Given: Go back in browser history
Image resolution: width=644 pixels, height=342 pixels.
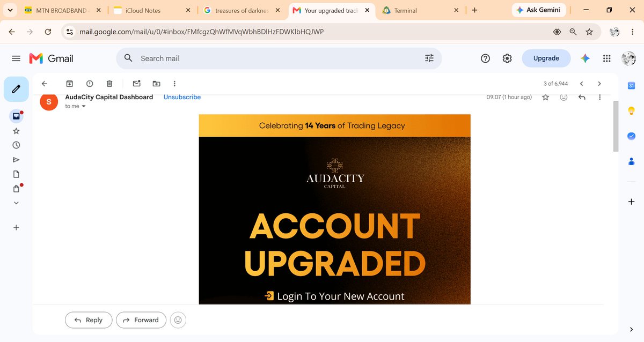Looking at the screenshot, I should click(12, 32).
